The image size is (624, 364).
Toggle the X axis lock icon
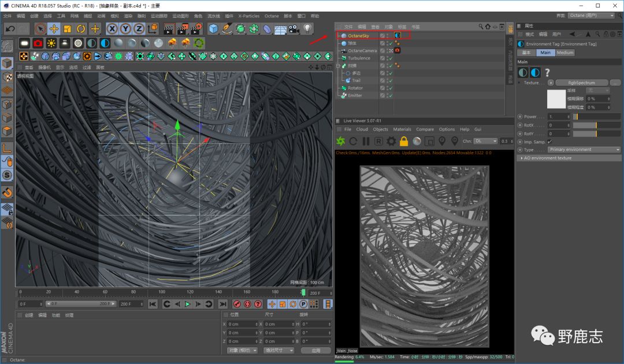pyautogui.click(x=112, y=28)
